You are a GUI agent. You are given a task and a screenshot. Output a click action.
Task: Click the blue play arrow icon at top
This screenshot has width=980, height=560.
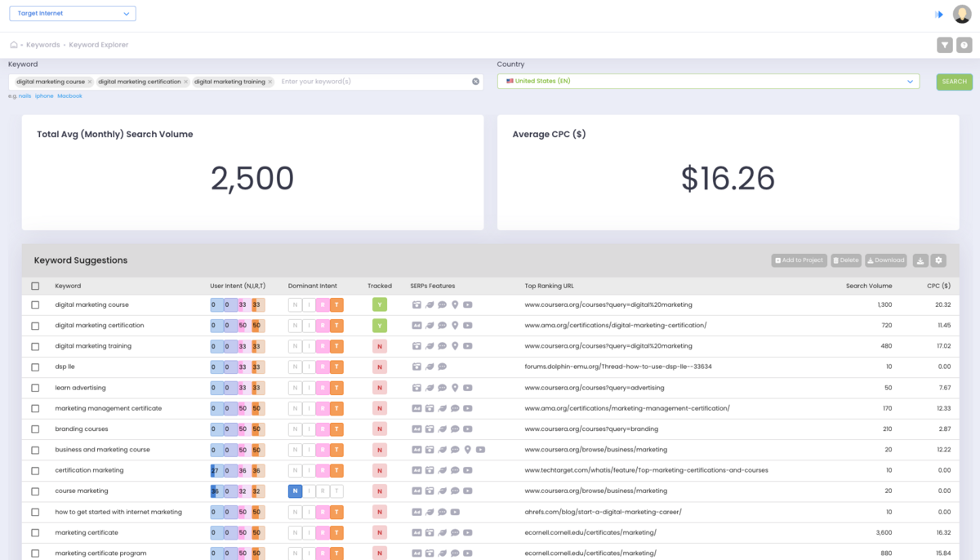[939, 15]
